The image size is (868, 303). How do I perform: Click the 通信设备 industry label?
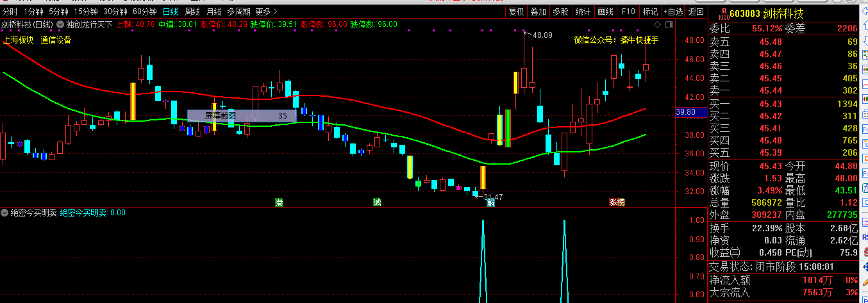tap(56, 40)
